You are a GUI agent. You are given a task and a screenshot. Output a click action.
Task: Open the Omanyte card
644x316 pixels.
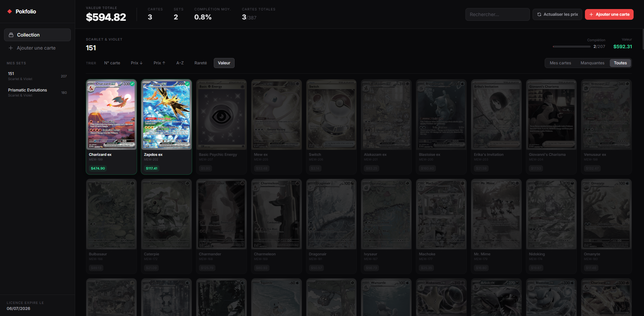606,227
